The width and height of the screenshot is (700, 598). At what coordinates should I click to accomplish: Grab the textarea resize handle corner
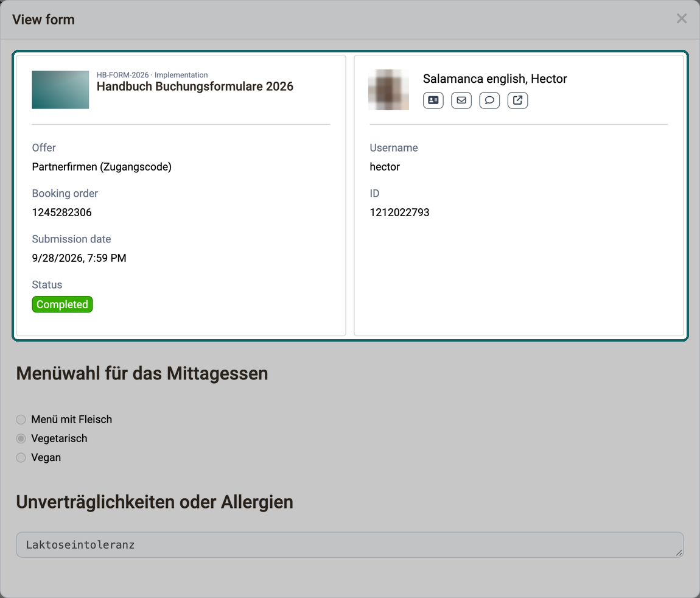click(x=679, y=552)
